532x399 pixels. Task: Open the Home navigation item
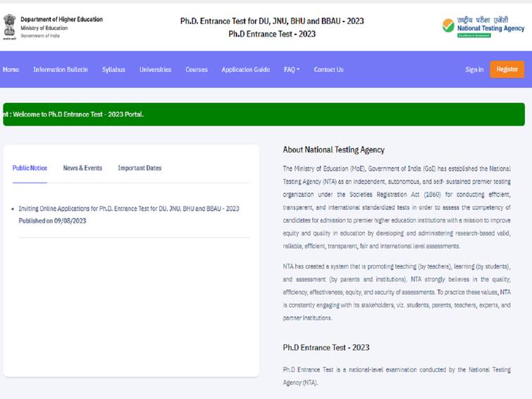pyautogui.click(x=11, y=70)
